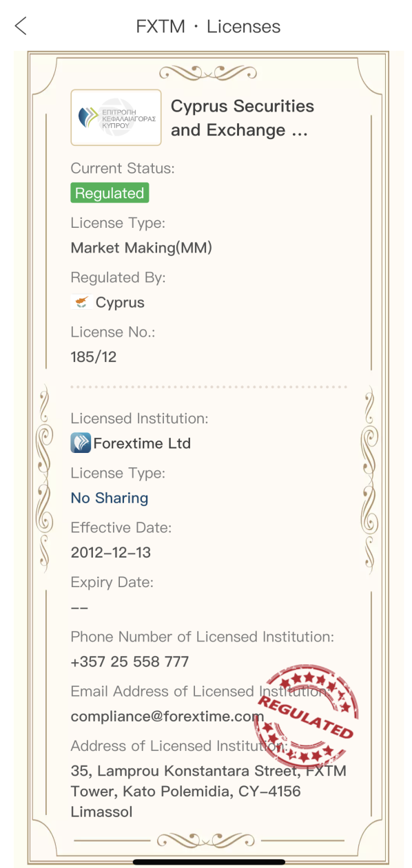Tap the back arrow icon
The image size is (412, 868).
click(x=21, y=26)
